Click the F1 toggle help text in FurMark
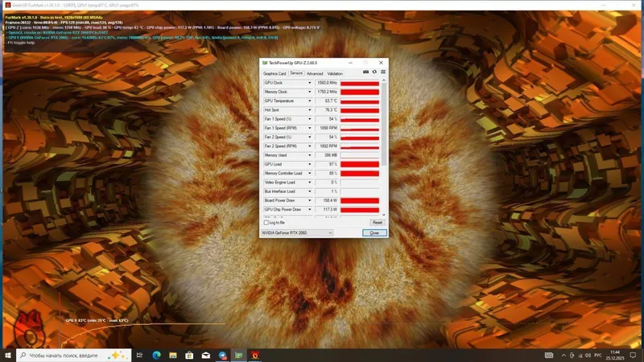 point(21,43)
